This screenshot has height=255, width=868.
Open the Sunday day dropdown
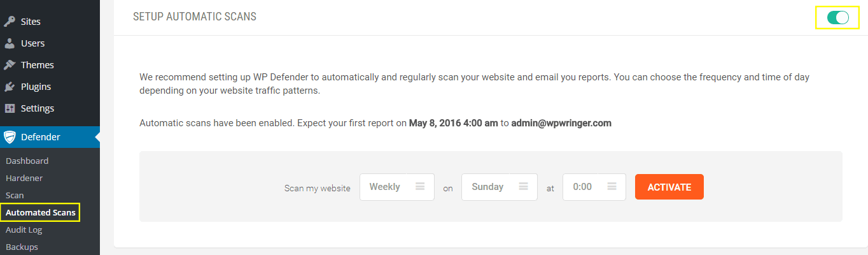pyautogui.click(x=499, y=187)
